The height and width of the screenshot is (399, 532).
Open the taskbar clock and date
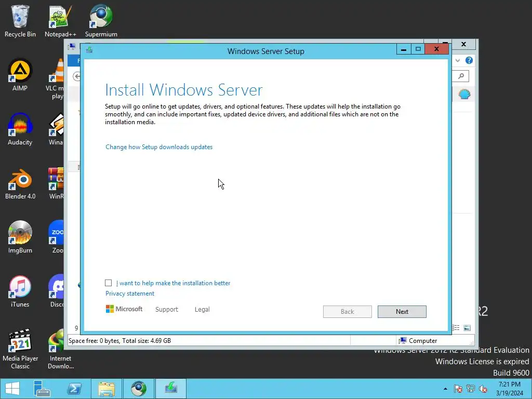coord(509,389)
